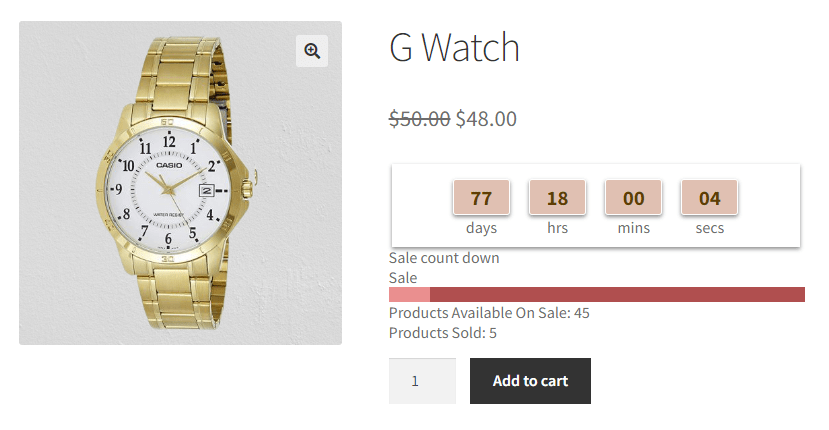This screenshot has width=829, height=430.
Task: Click the "secs" label under the countdown
Action: coord(710,228)
